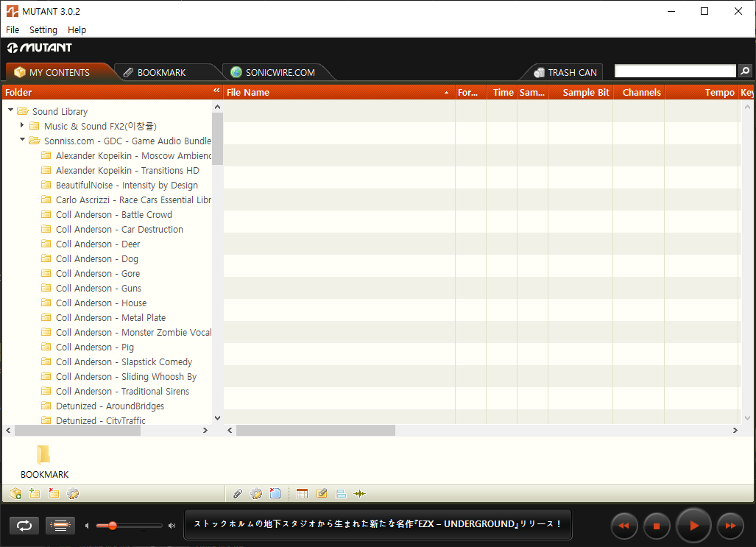Adjust the volume slider knob
Screen dimensions: 756x547
(113, 526)
